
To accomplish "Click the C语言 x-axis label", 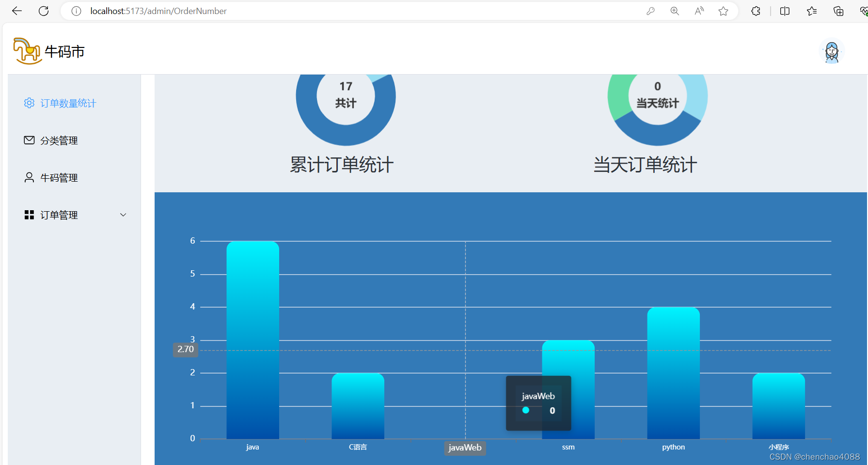I will coord(358,447).
